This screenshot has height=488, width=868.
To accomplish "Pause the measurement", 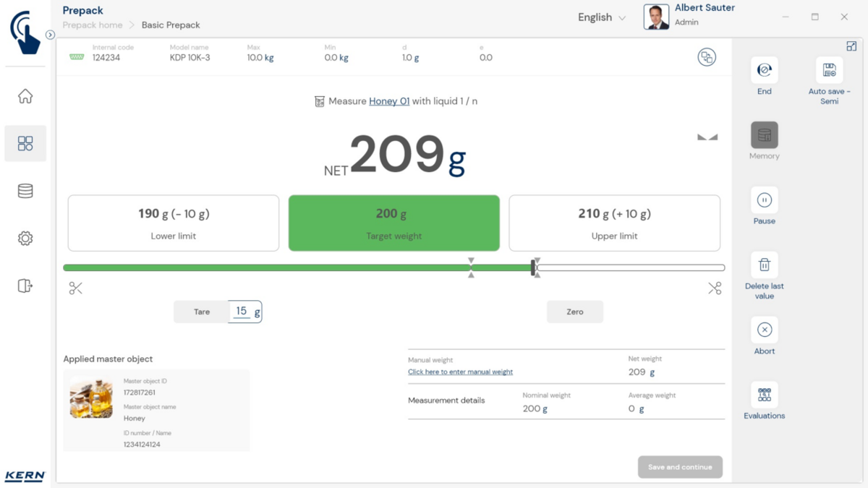I will pyautogui.click(x=764, y=200).
